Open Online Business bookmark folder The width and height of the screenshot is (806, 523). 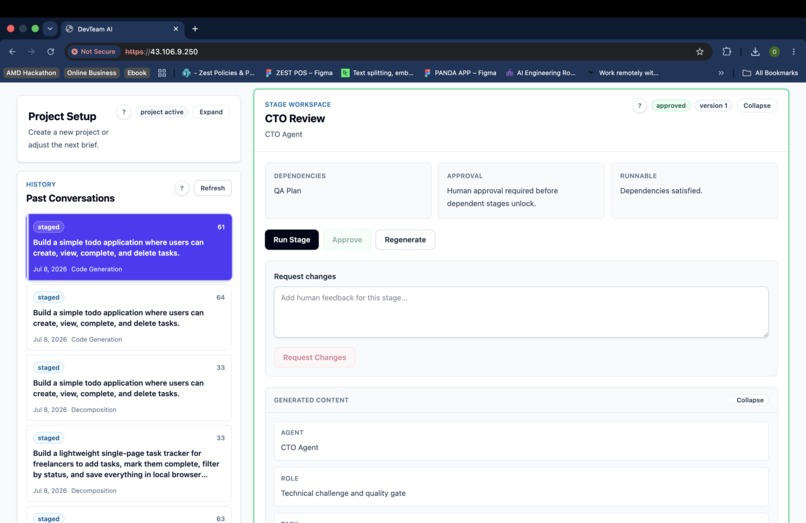(x=91, y=73)
